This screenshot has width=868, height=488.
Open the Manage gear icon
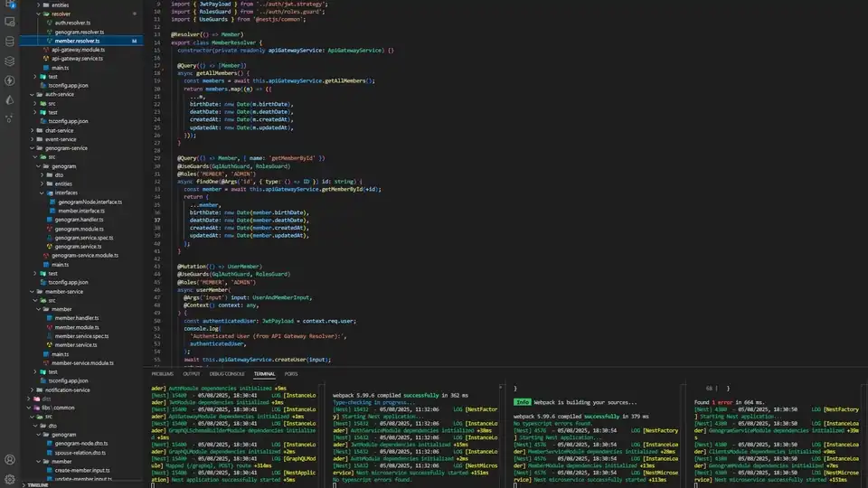9,479
